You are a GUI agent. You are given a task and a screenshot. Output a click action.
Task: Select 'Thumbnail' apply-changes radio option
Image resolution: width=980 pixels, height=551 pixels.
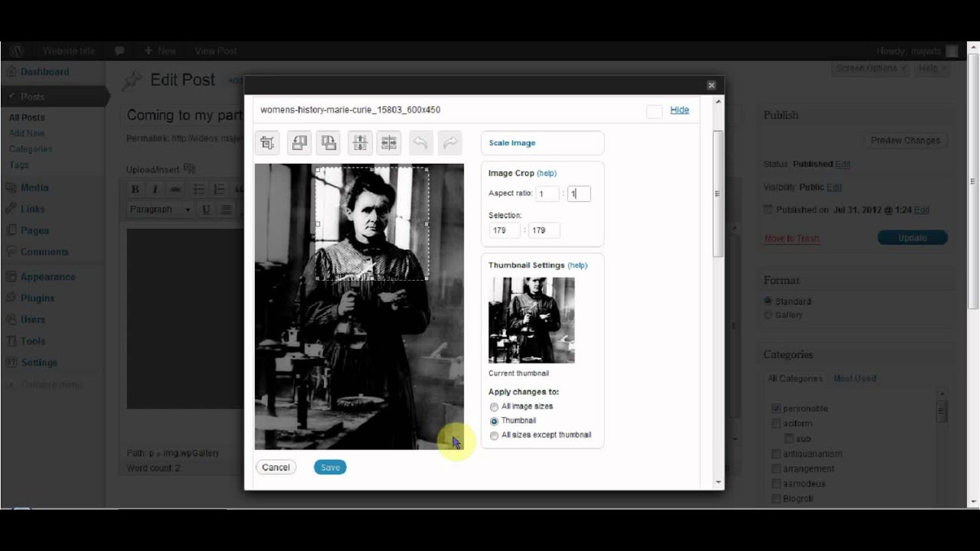(x=494, y=421)
